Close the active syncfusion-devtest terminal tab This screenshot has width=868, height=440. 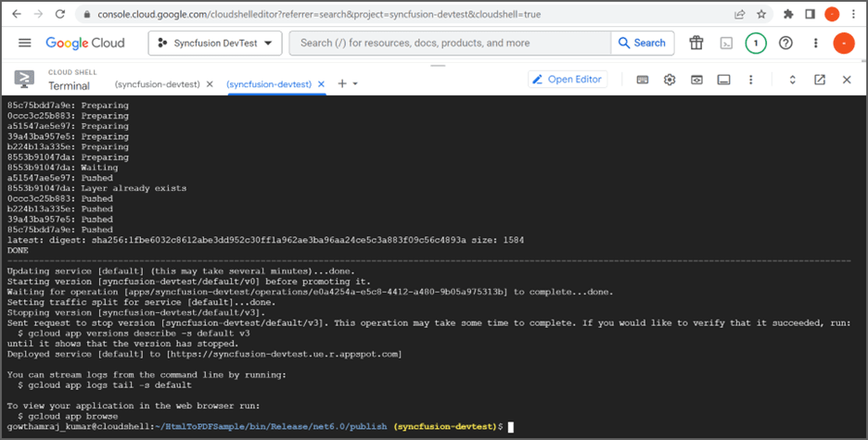(321, 84)
